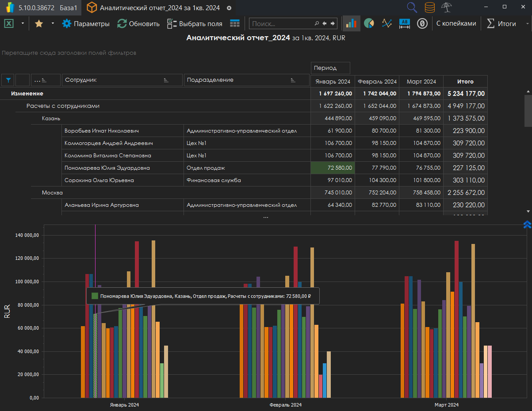The width and height of the screenshot is (532, 411).
Task: Open the magnifier search icon in title bar
Action: [412, 8]
